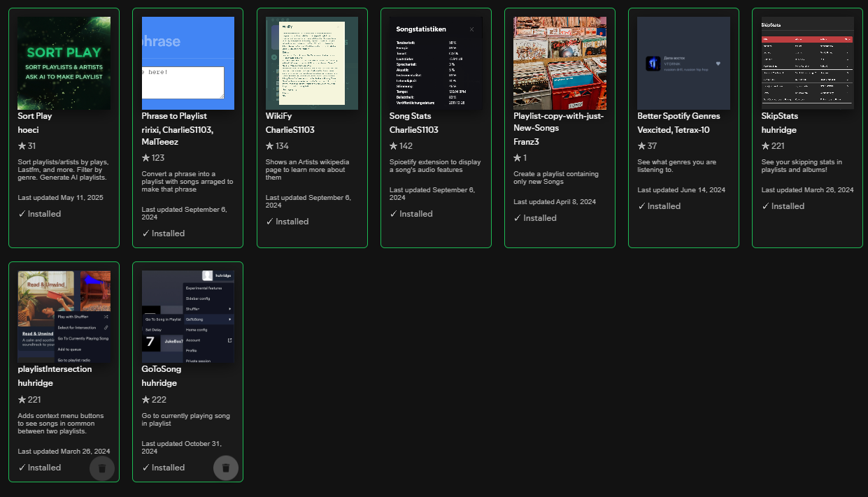Click 'Last updated April 8, 2024' text
Image resolution: width=868 pixels, height=497 pixels.
[x=555, y=202]
